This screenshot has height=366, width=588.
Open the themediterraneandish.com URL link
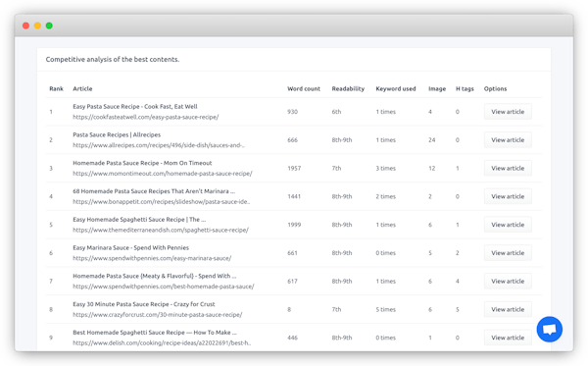coord(161,230)
